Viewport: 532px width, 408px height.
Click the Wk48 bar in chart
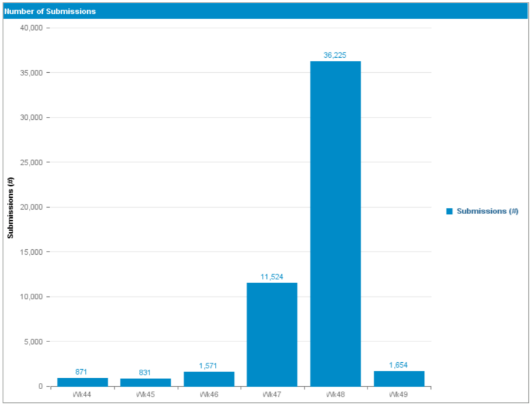click(x=335, y=223)
